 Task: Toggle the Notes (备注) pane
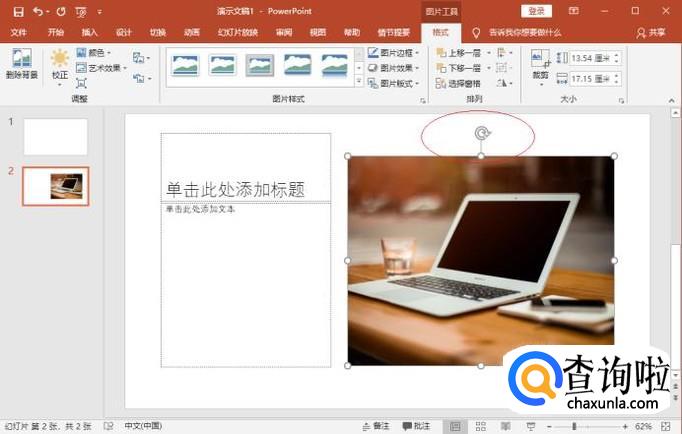(x=374, y=426)
